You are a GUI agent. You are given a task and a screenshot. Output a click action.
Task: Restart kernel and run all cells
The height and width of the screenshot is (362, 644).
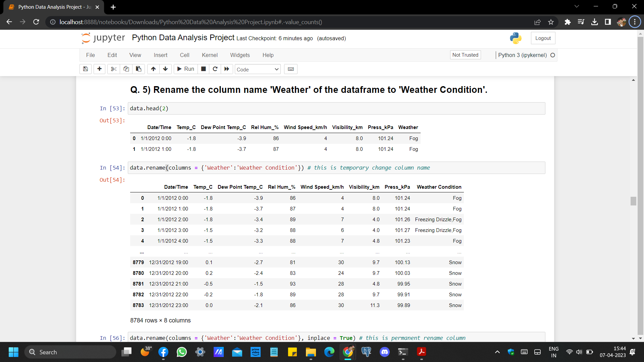(x=227, y=69)
